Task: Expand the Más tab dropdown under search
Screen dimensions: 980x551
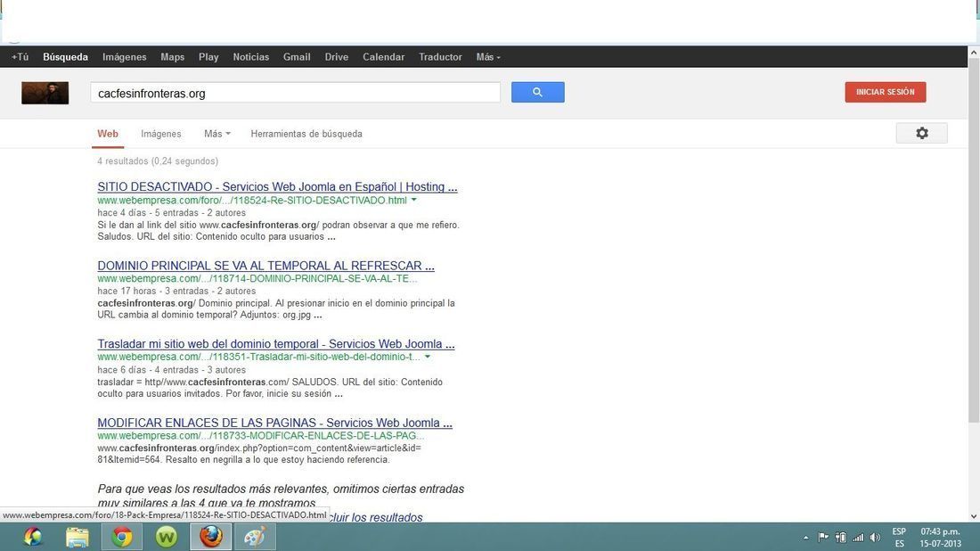Action: (216, 134)
